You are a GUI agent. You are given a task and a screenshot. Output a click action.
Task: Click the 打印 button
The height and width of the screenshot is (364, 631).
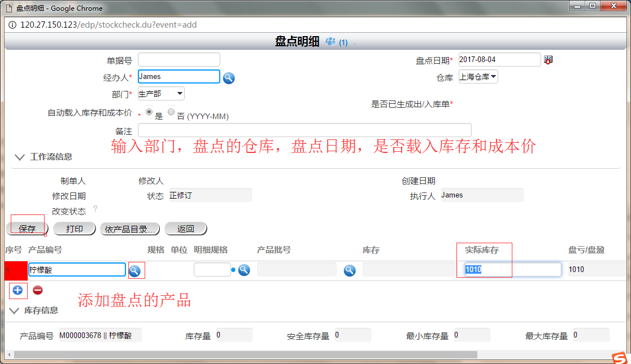click(x=75, y=229)
